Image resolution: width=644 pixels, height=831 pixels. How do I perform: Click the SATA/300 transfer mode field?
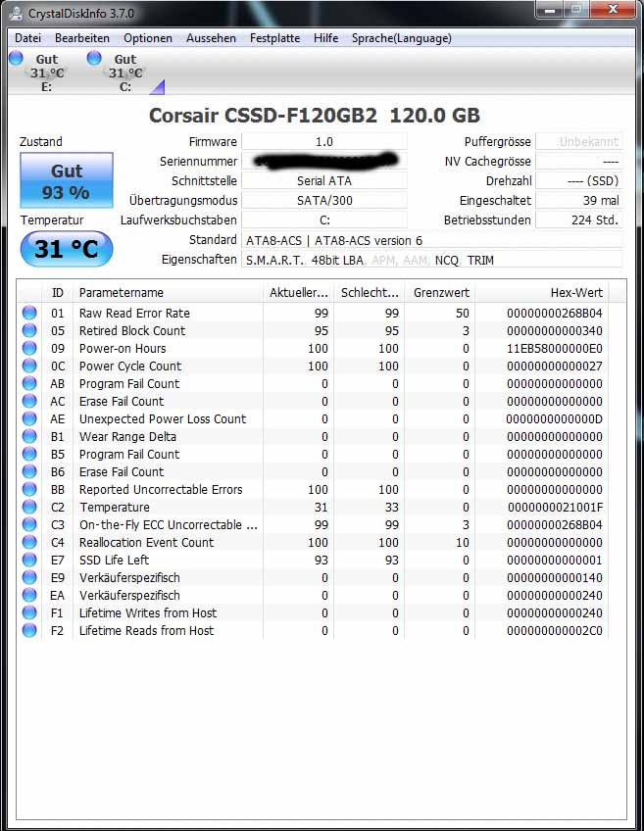pos(324,200)
